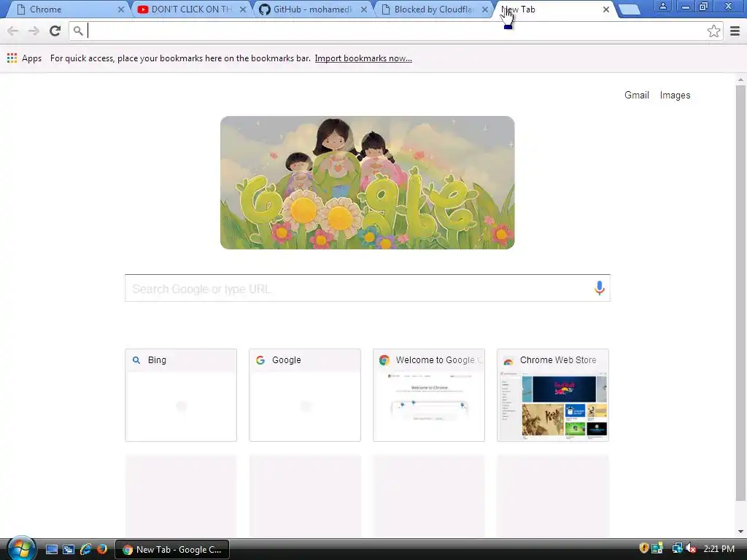Image resolution: width=747 pixels, height=560 pixels.
Task: Reload the page with the refresh icon
Action: click(55, 31)
